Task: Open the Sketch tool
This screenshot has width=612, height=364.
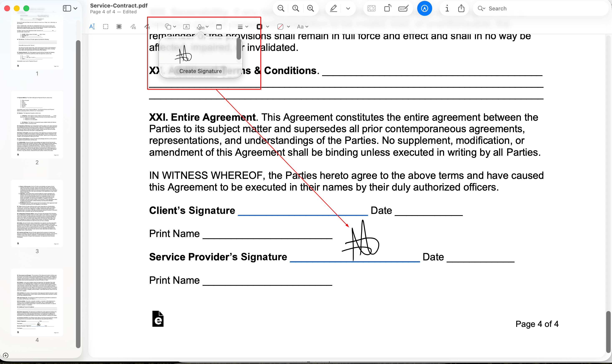Action: 133,26
